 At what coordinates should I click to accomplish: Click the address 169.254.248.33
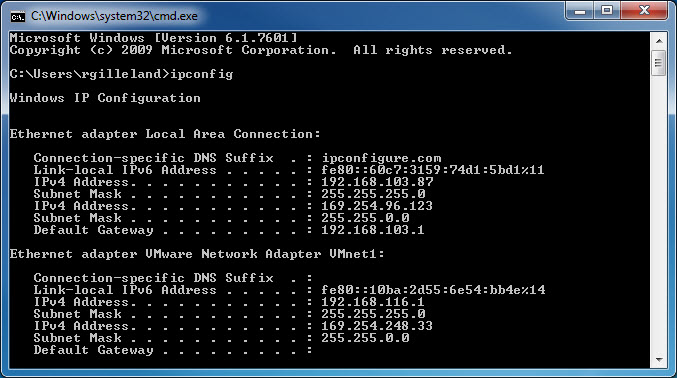(x=377, y=326)
